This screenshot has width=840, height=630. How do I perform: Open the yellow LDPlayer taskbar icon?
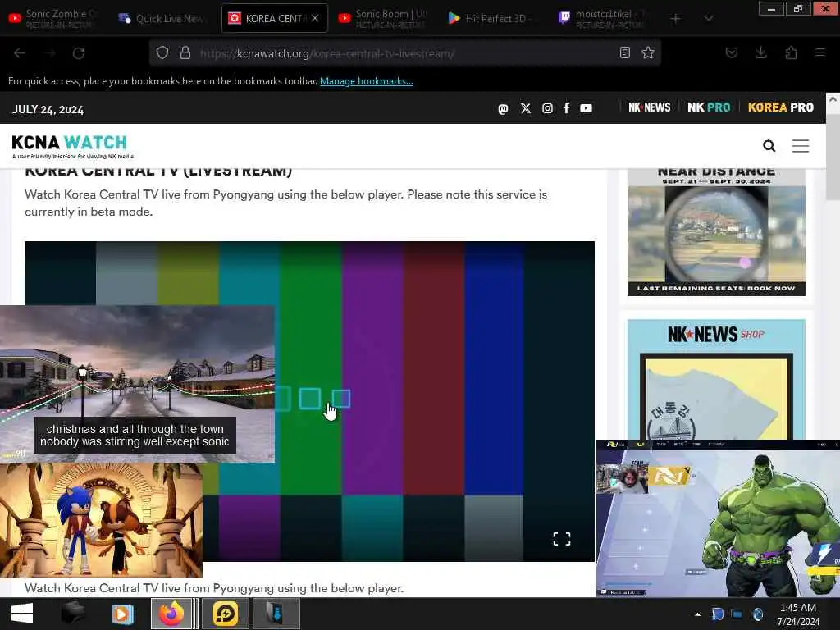(225, 614)
